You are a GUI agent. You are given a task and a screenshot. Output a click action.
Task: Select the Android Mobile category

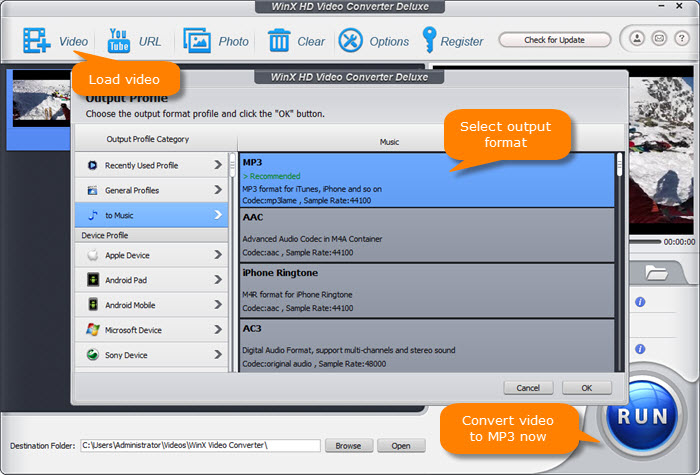pyautogui.click(x=151, y=305)
